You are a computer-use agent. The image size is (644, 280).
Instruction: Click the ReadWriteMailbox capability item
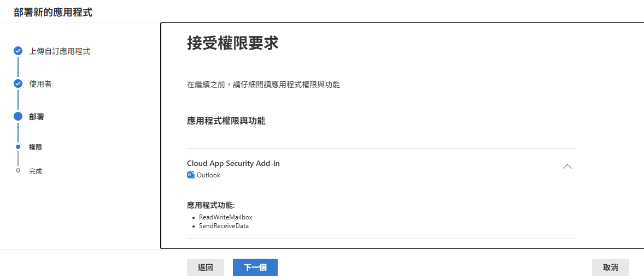tap(225, 217)
